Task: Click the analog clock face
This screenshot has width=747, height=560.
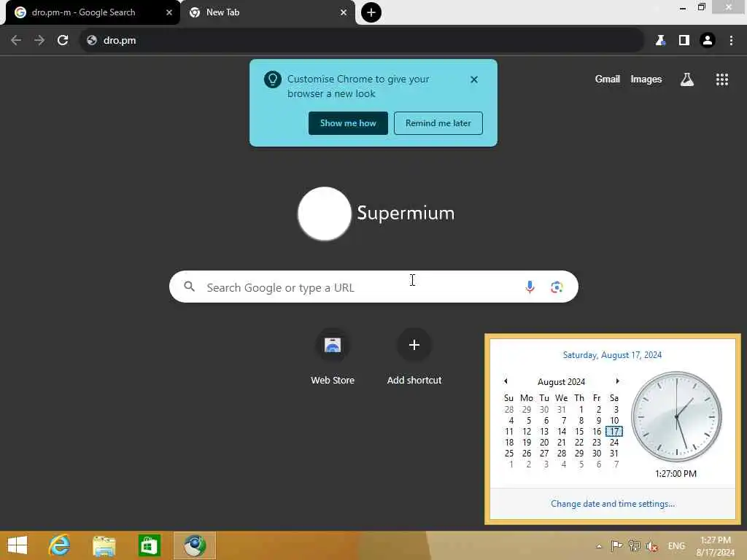Action: (x=676, y=417)
